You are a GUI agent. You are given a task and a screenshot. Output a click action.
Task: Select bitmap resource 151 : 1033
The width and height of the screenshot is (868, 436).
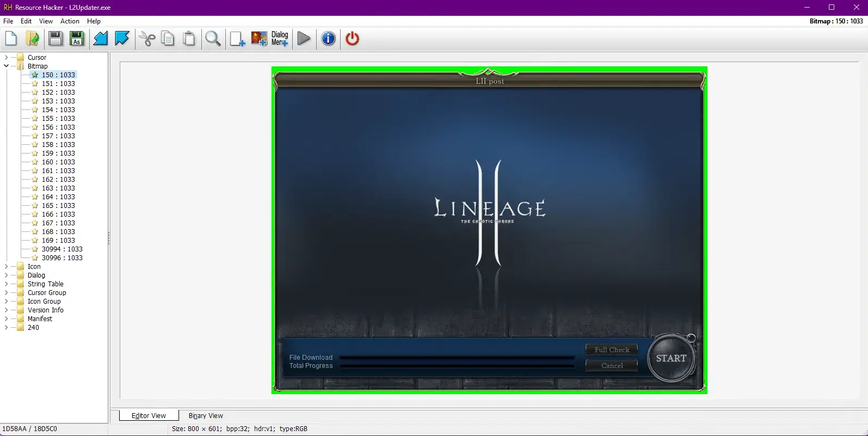tap(58, 83)
